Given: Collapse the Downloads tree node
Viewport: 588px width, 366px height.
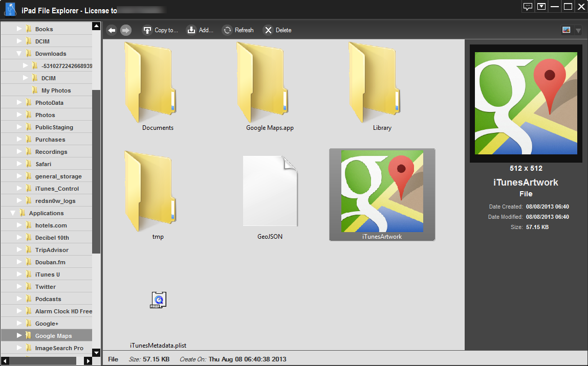Looking at the screenshot, I should pos(19,54).
